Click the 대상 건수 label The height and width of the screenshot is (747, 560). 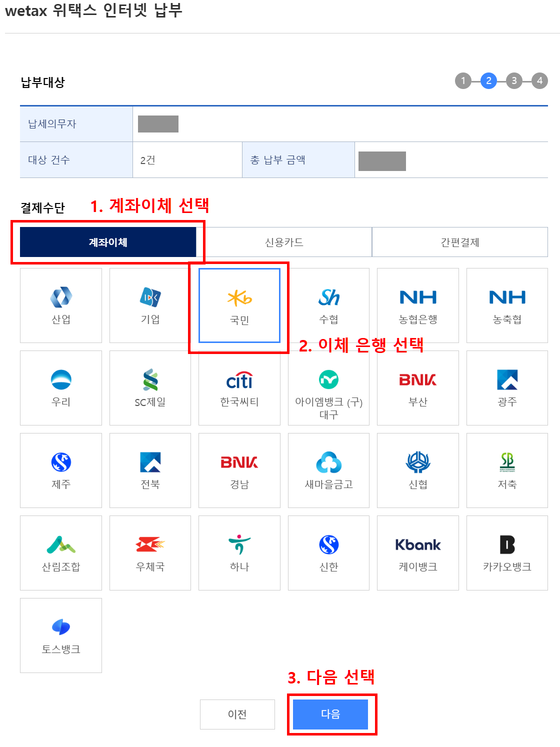click(49, 160)
